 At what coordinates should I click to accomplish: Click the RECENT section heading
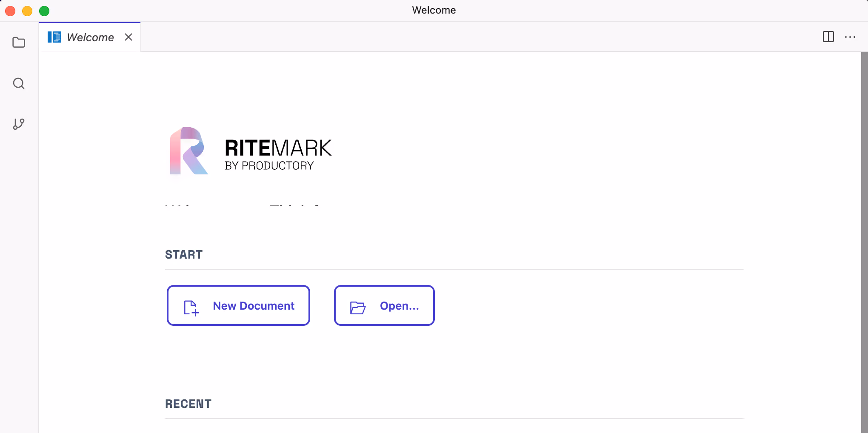coord(188,404)
